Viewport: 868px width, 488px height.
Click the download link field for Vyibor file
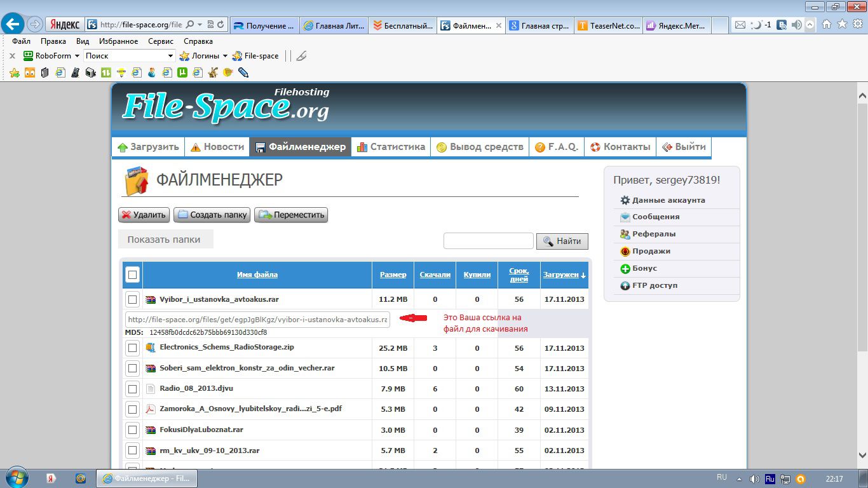(x=257, y=320)
